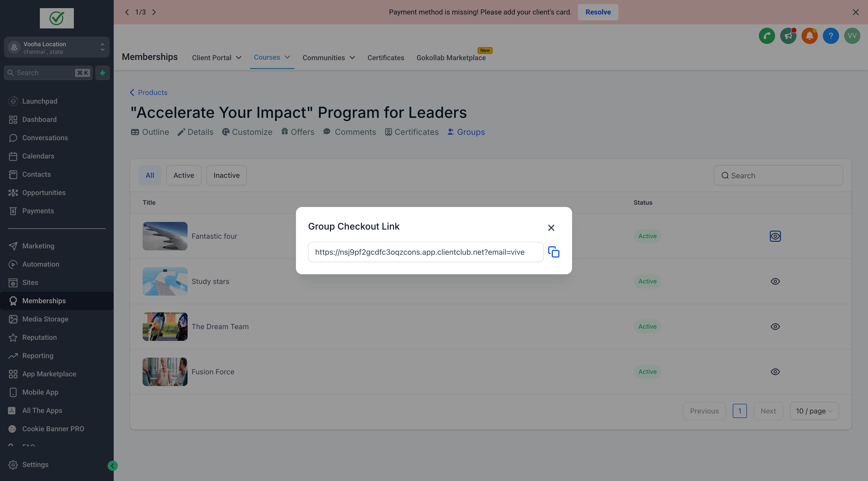The width and height of the screenshot is (868, 481).
Task: Close the Group Checkout Link dialog
Action: point(551,228)
